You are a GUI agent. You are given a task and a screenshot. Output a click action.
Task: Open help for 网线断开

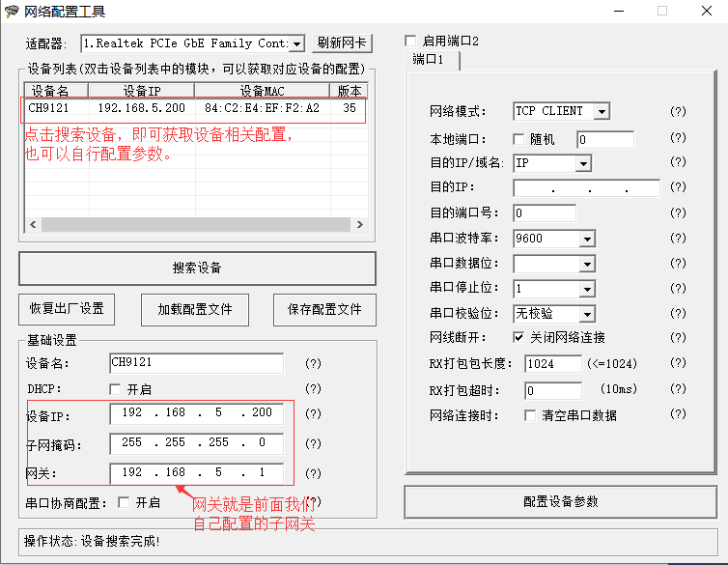678,337
